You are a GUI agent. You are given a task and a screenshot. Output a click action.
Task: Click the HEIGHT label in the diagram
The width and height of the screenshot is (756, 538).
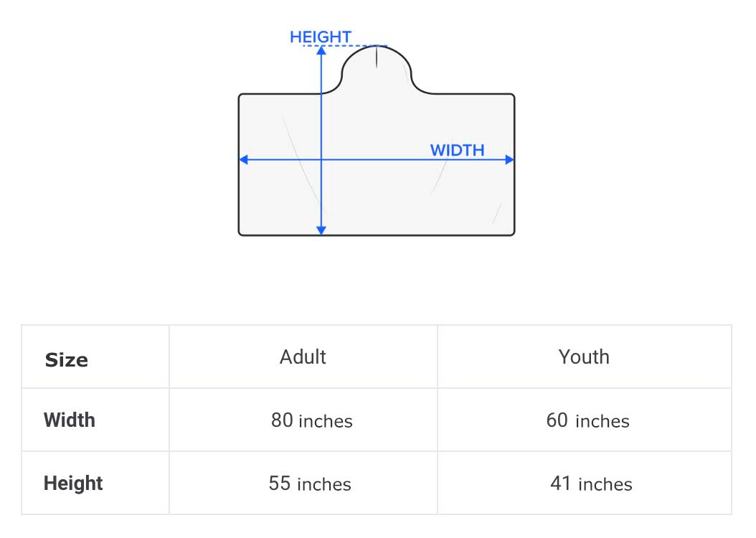[x=320, y=37]
